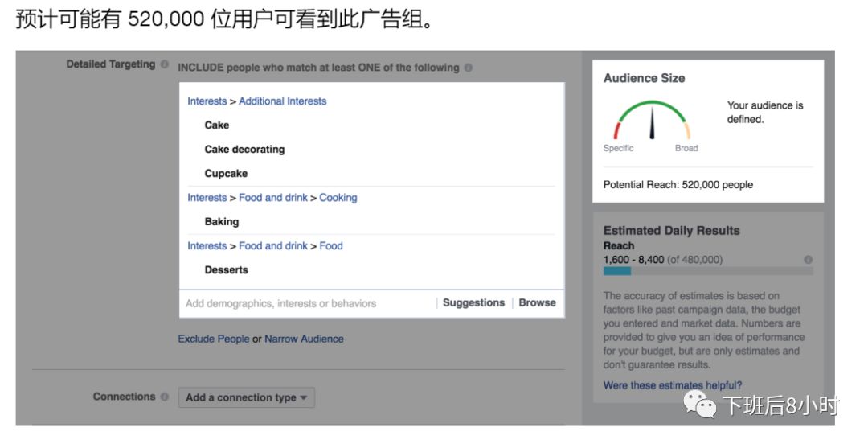Click info icon after INCLUDE people heading

(469, 68)
